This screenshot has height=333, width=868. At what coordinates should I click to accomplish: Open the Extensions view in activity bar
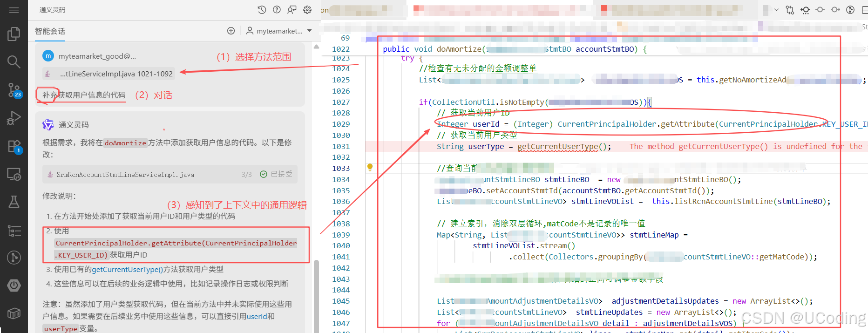14,146
